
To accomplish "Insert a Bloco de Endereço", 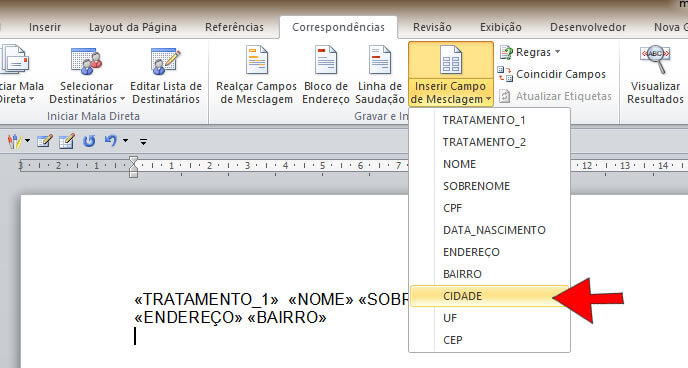I will click(x=326, y=75).
